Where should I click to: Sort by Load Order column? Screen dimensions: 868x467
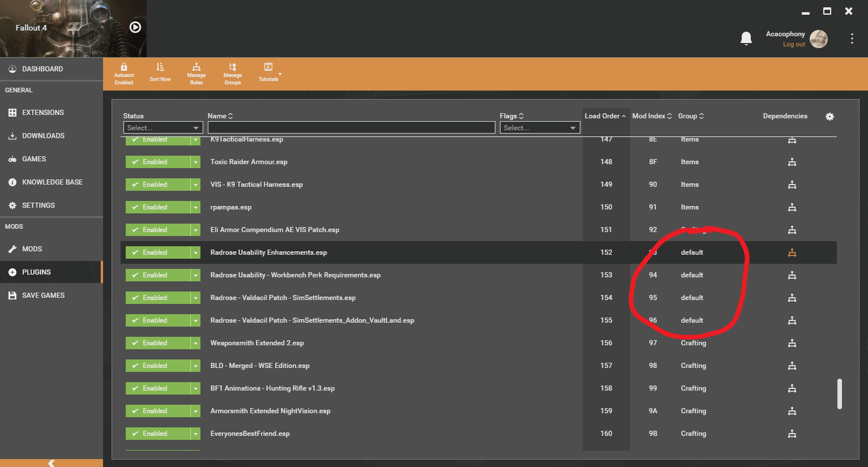pyautogui.click(x=605, y=116)
